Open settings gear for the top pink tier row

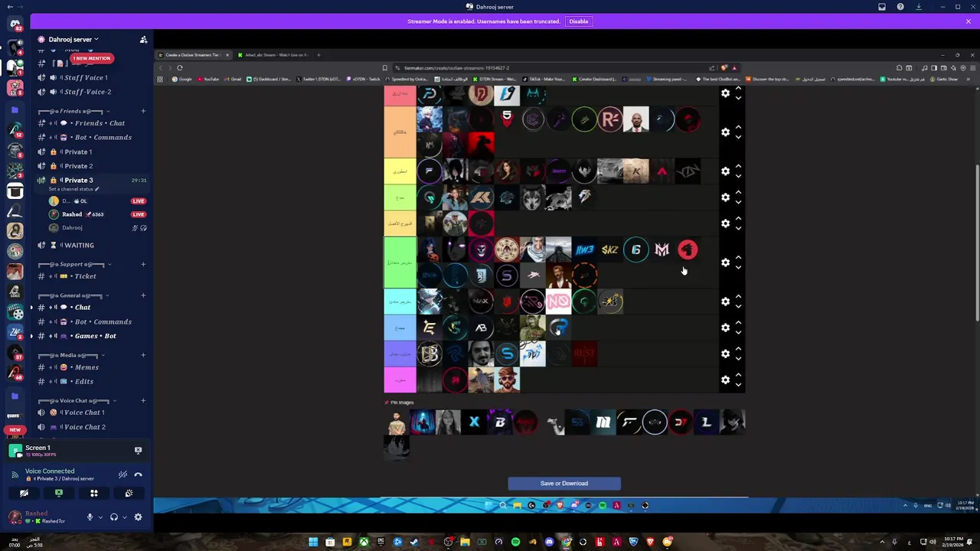pos(725,93)
